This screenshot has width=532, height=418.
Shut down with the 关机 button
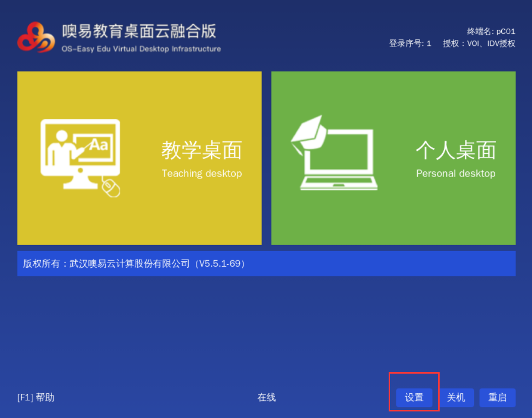[x=456, y=397]
